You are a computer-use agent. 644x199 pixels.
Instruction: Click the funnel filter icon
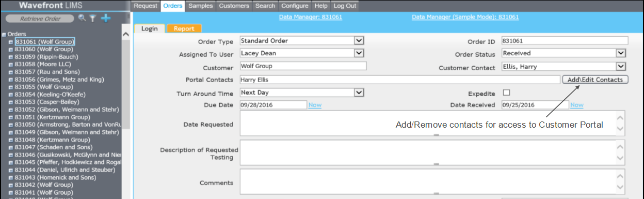[x=92, y=19]
